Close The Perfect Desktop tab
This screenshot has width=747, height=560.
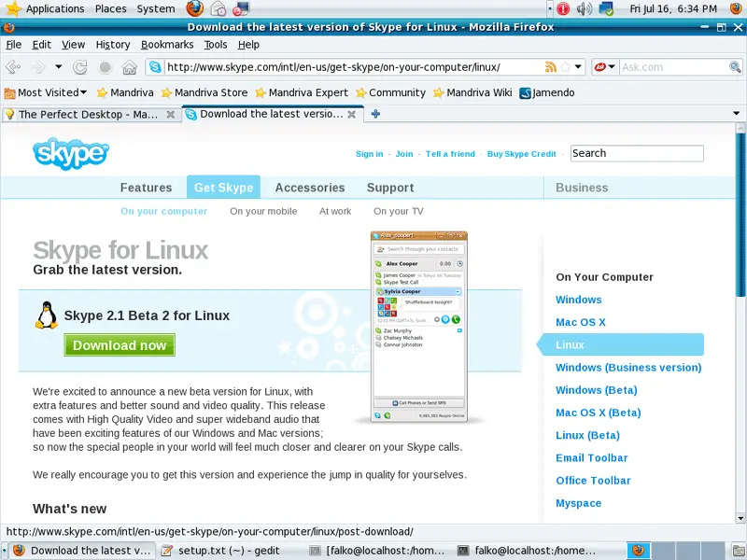(170, 114)
